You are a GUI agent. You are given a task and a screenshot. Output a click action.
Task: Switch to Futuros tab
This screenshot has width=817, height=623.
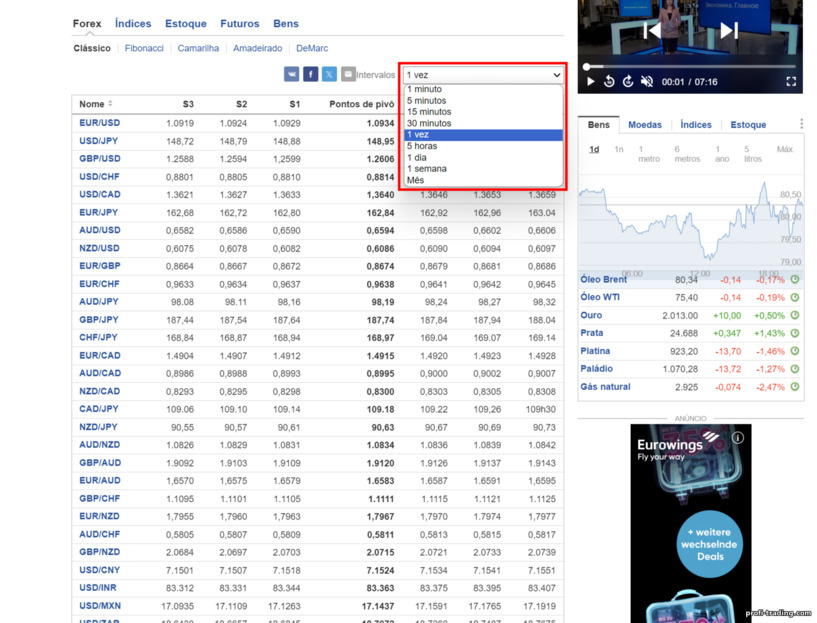240,23
